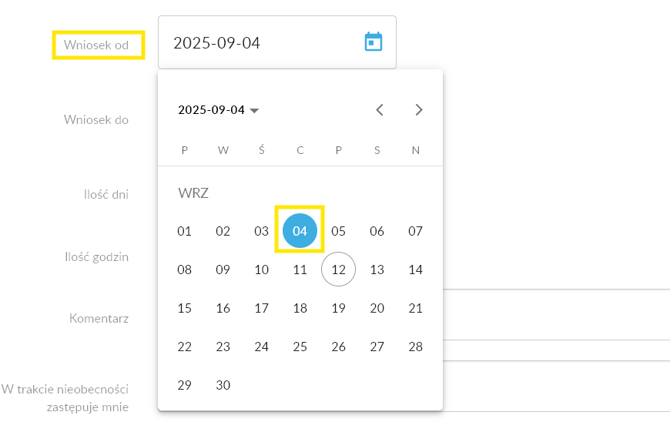Click the calendar icon in date field

point(373,42)
